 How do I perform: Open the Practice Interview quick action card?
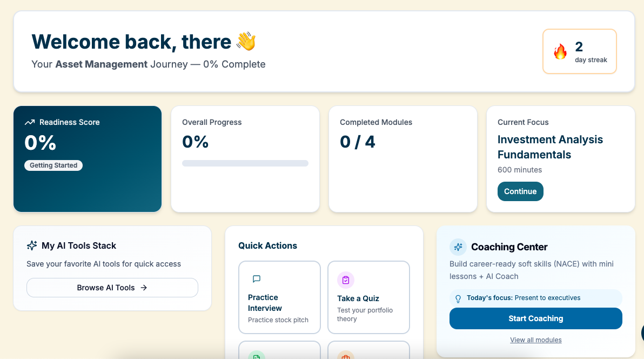coord(279,297)
